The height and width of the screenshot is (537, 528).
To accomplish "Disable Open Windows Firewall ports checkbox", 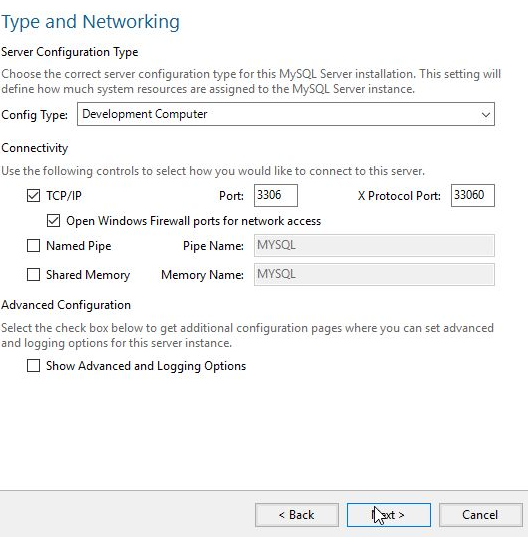I will (x=53, y=221).
